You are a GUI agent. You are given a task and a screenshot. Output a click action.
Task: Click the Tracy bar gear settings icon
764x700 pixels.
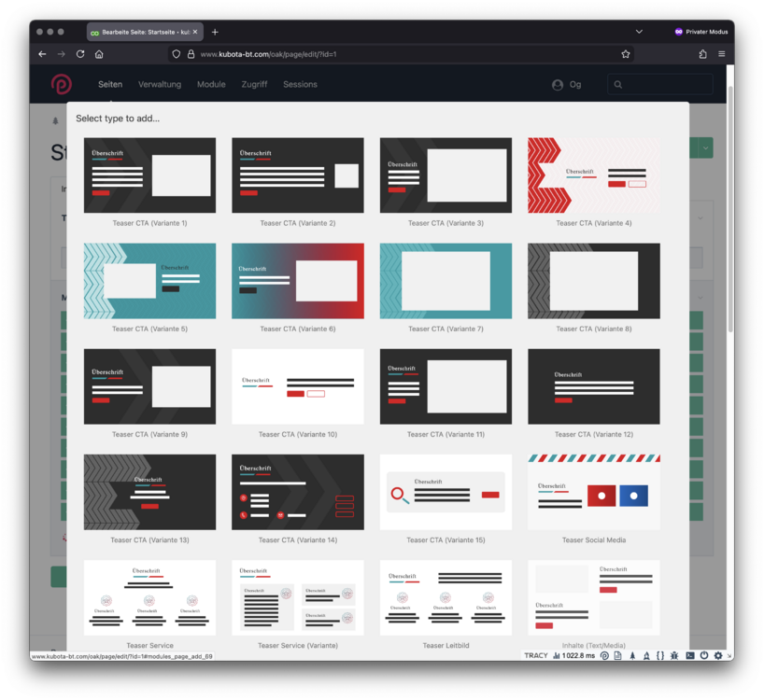[x=718, y=656]
